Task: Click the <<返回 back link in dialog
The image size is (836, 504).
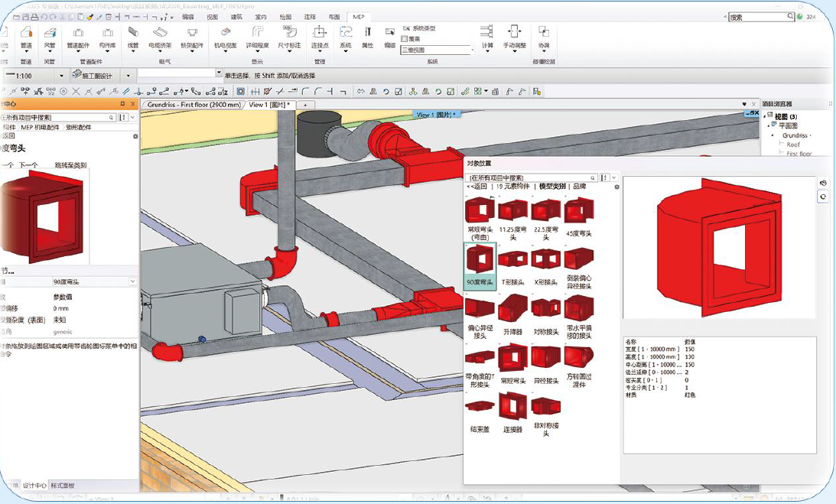Action: click(x=477, y=187)
